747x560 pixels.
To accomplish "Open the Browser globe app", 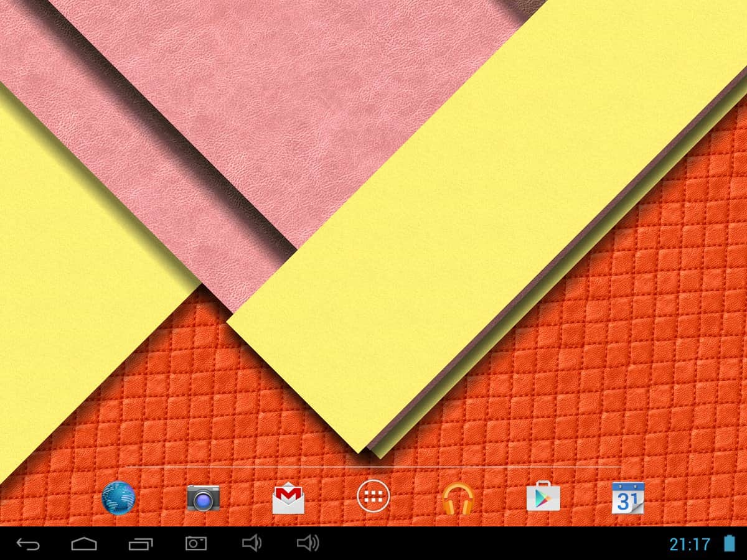I will pos(118,498).
